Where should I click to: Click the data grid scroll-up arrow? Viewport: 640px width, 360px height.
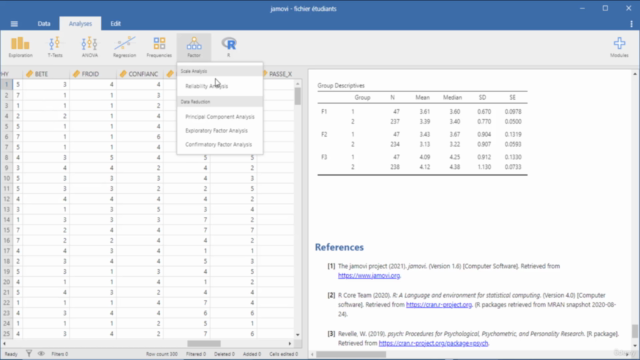tap(298, 84)
